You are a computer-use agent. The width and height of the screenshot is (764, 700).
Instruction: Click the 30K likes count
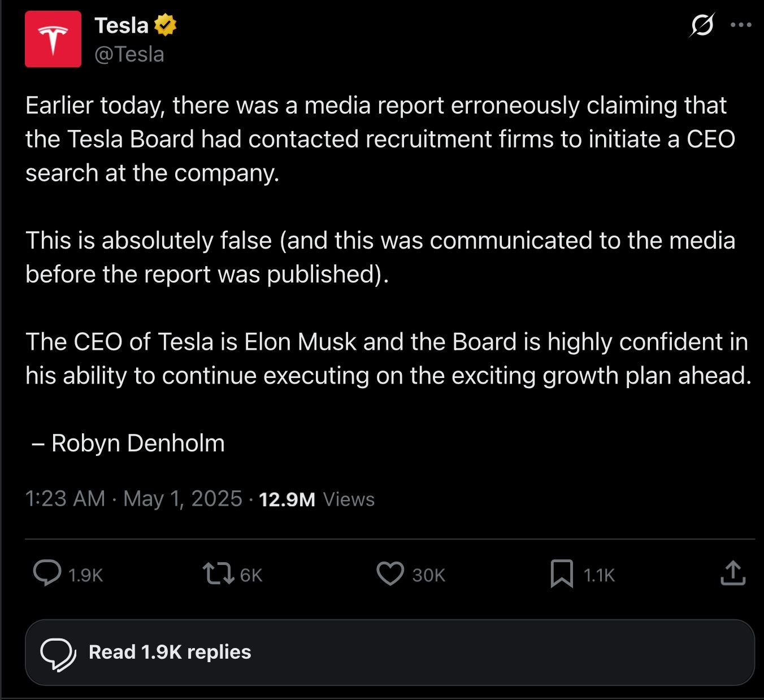(428, 575)
